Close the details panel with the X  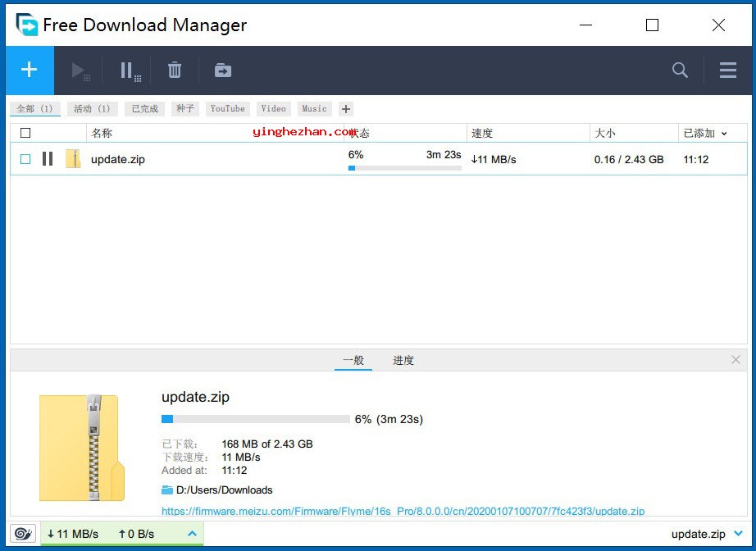tap(736, 360)
